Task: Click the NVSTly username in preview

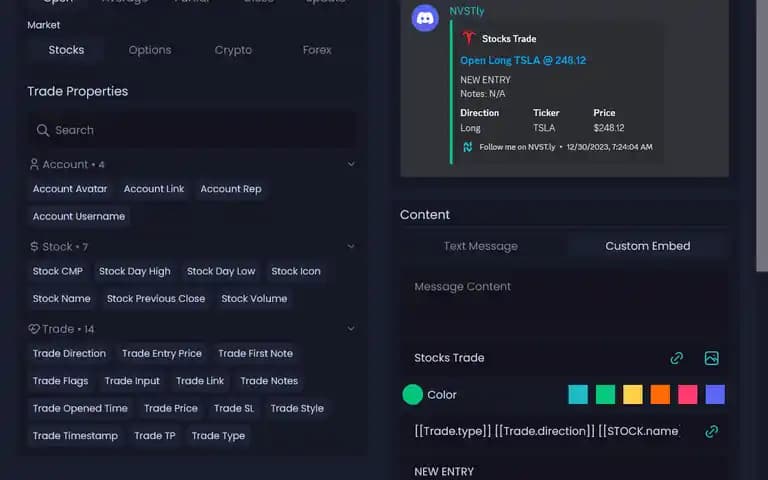Action: point(467,11)
